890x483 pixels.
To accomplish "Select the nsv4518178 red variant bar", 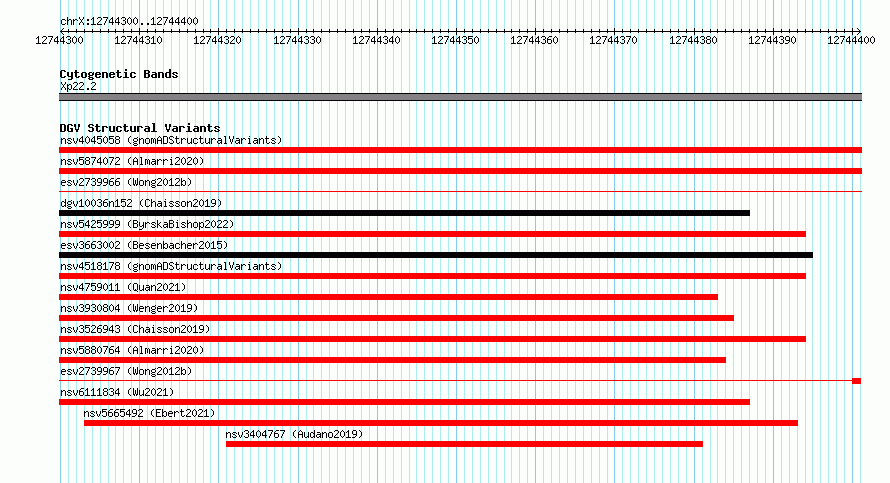I will (x=433, y=276).
